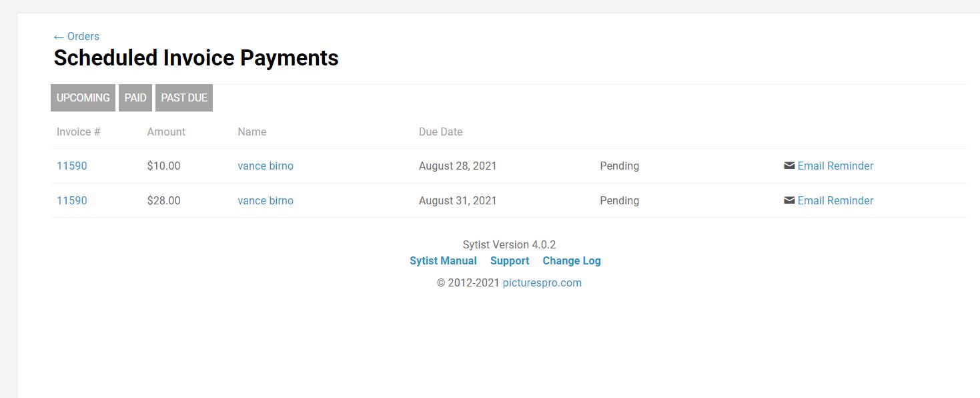
Task: Open the Support link in footer
Action: 510,260
